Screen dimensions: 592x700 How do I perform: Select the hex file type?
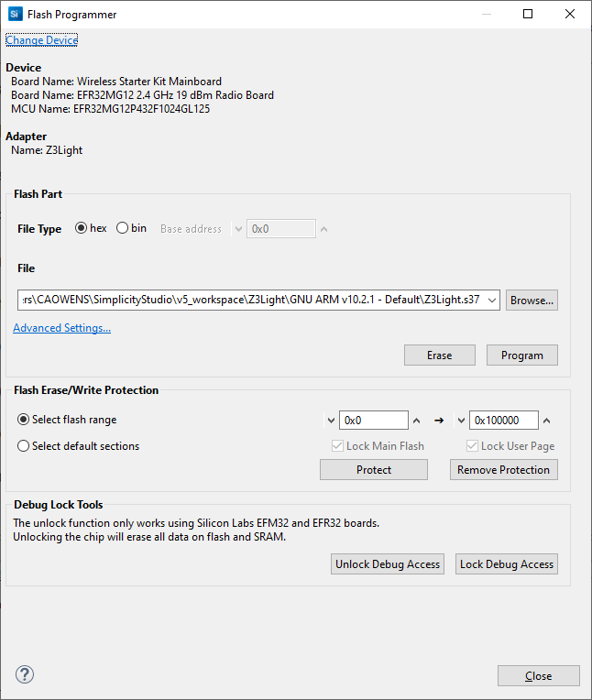81,228
